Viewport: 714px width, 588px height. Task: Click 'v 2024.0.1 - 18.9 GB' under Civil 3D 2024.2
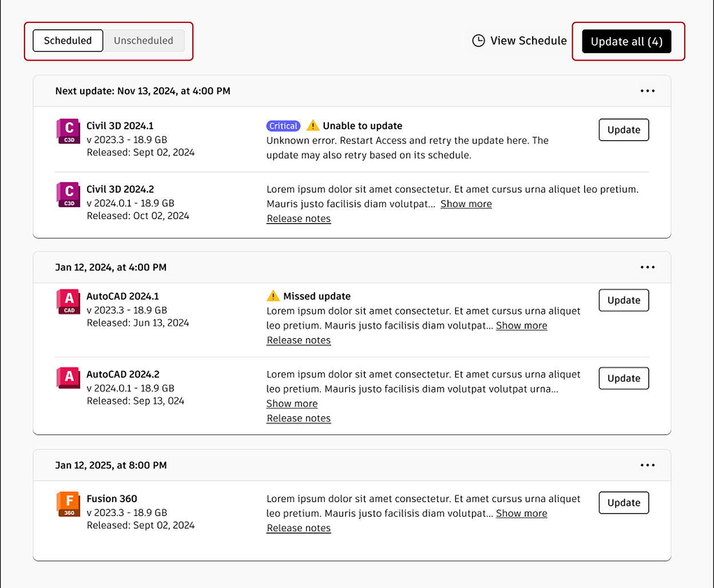(x=130, y=203)
